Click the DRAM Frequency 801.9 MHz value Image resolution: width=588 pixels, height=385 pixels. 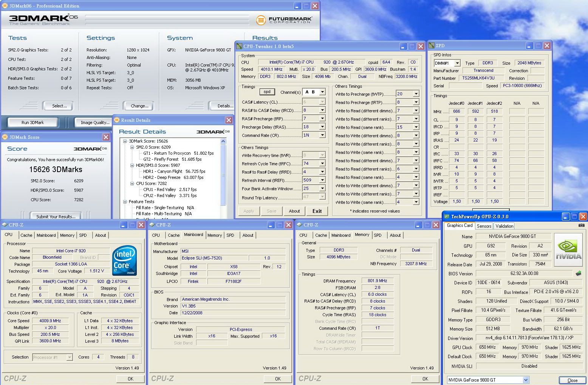click(378, 281)
